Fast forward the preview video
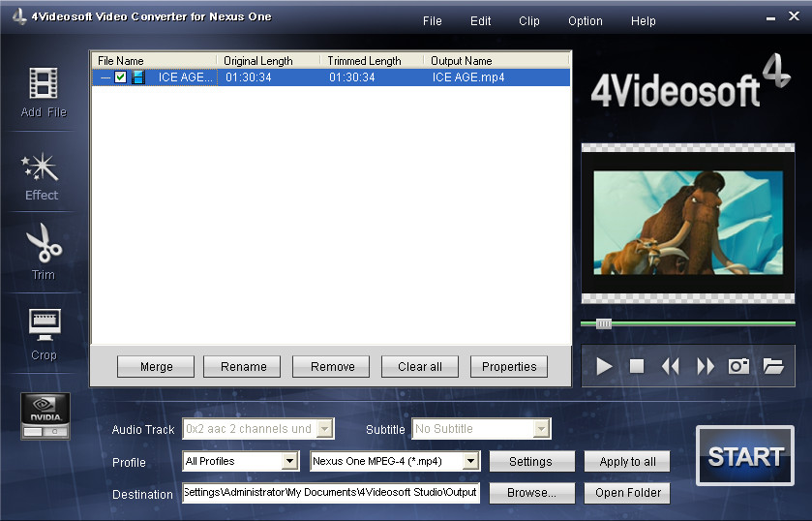812x521 pixels. click(x=706, y=366)
